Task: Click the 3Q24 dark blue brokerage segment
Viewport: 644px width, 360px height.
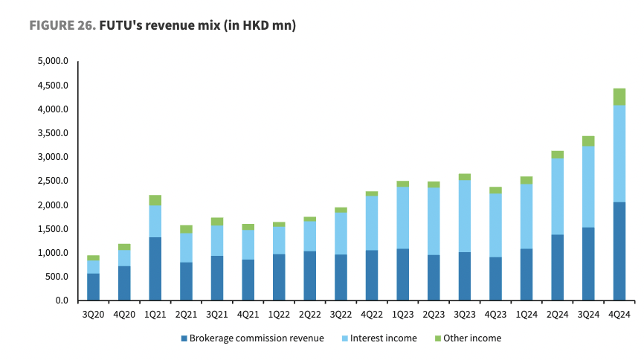Action: [588, 263]
